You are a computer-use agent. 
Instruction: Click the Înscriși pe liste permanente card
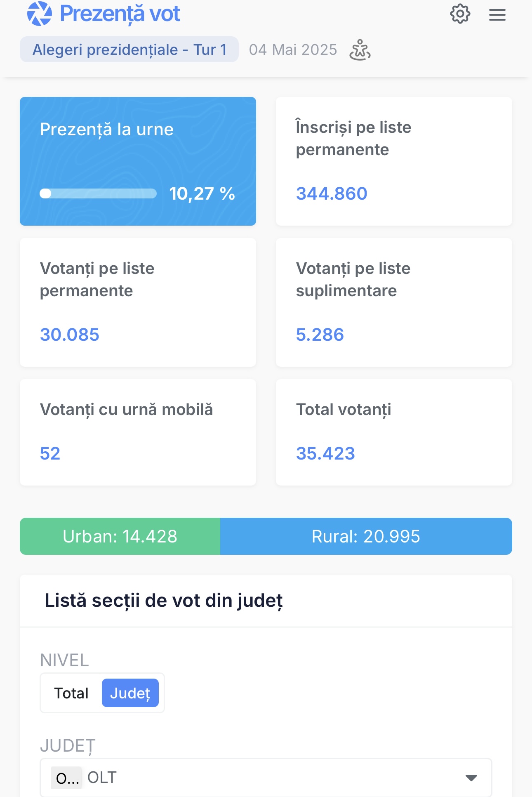point(394,161)
